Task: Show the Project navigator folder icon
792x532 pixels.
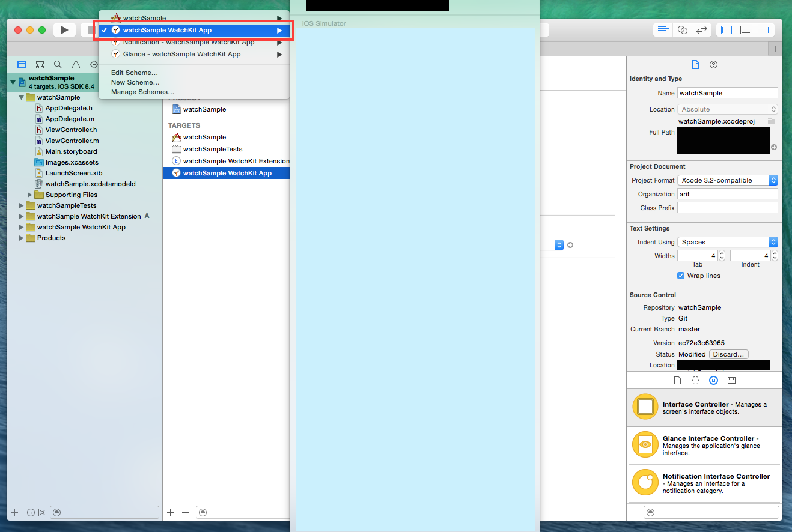Action: tap(22, 64)
